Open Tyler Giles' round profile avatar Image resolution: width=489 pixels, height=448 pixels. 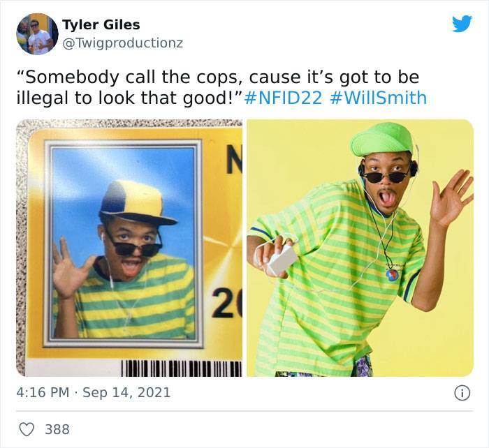[x=37, y=34]
